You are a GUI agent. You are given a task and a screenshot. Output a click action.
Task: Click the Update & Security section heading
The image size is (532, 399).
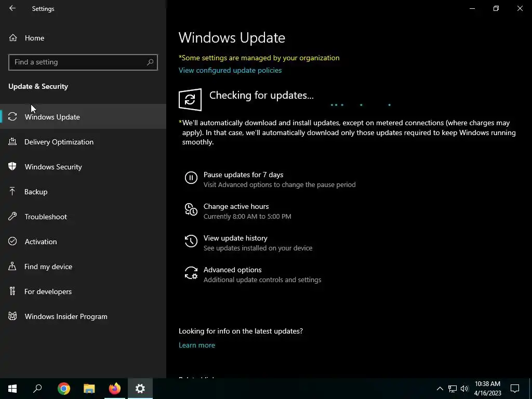[38, 86]
